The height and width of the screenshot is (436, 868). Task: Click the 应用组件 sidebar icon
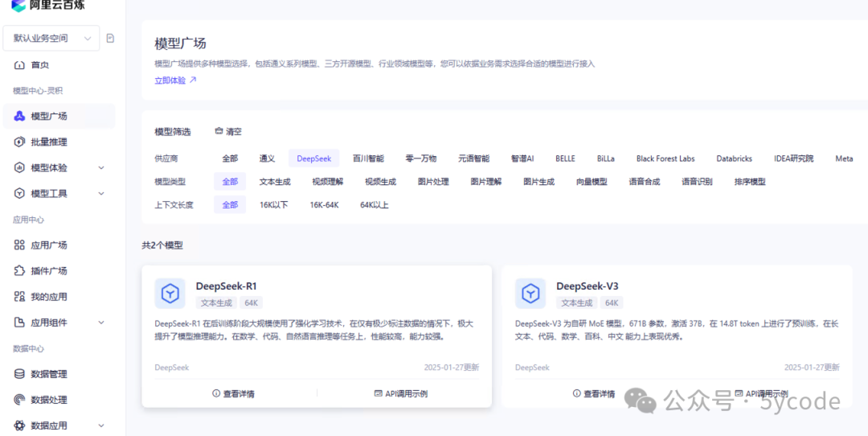tap(19, 323)
